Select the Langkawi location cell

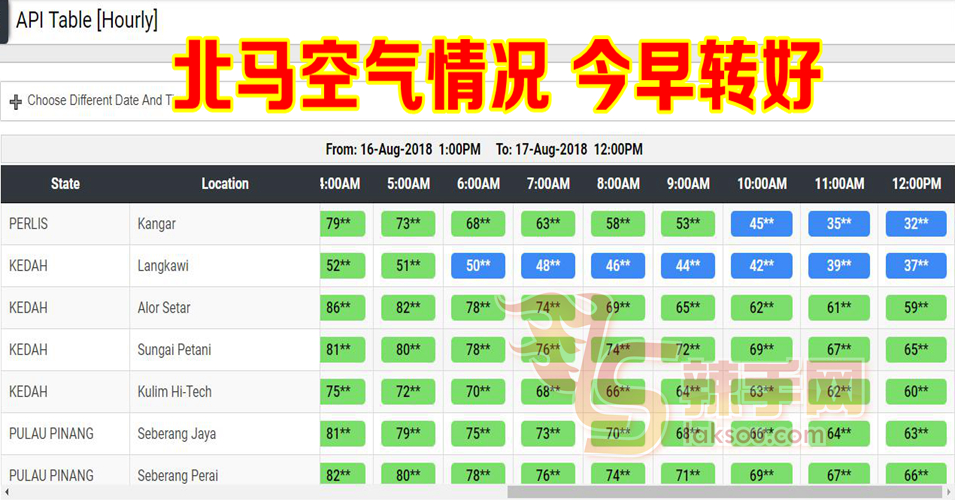(x=163, y=266)
